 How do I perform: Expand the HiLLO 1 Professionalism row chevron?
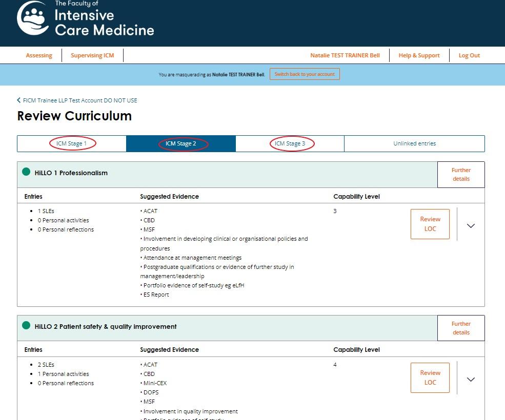(471, 225)
